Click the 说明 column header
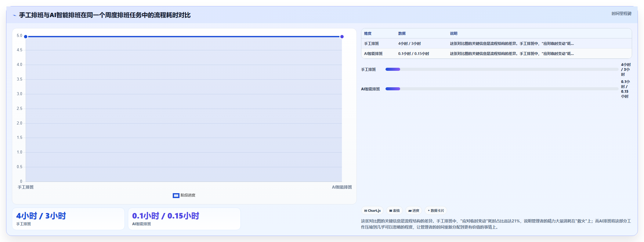 454,34
